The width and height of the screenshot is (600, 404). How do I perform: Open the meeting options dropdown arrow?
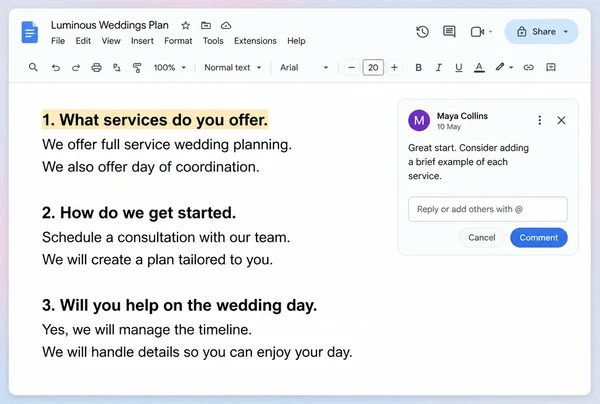coord(490,32)
